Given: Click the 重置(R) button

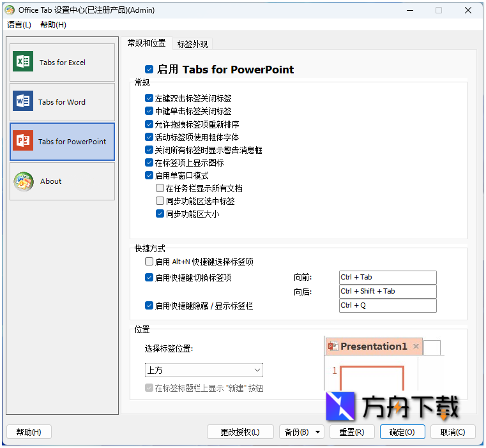Looking at the screenshot, I should point(352,432).
